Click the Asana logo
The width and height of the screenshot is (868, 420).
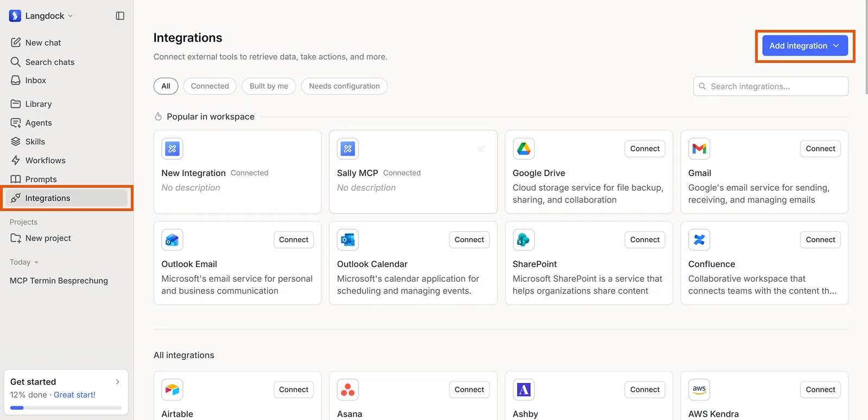tap(348, 390)
